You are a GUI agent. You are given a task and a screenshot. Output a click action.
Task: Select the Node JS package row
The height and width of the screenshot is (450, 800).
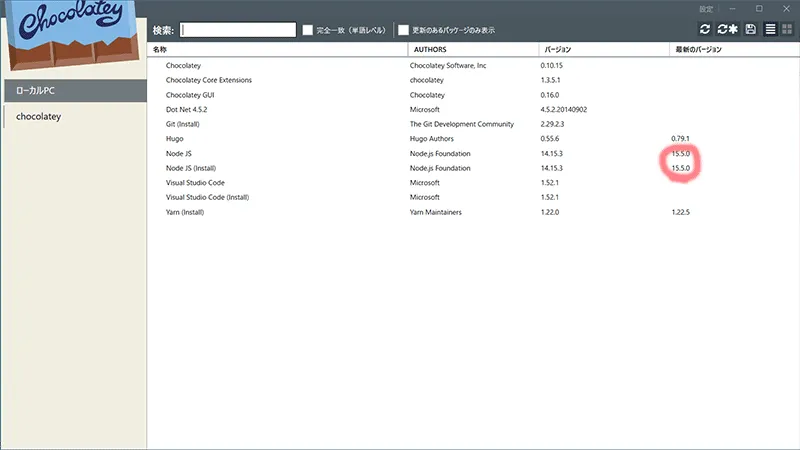click(x=473, y=154)
